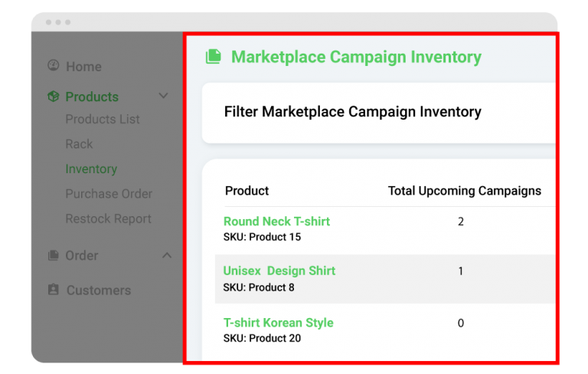Toggle the Order section chevron

click(167, 255)
